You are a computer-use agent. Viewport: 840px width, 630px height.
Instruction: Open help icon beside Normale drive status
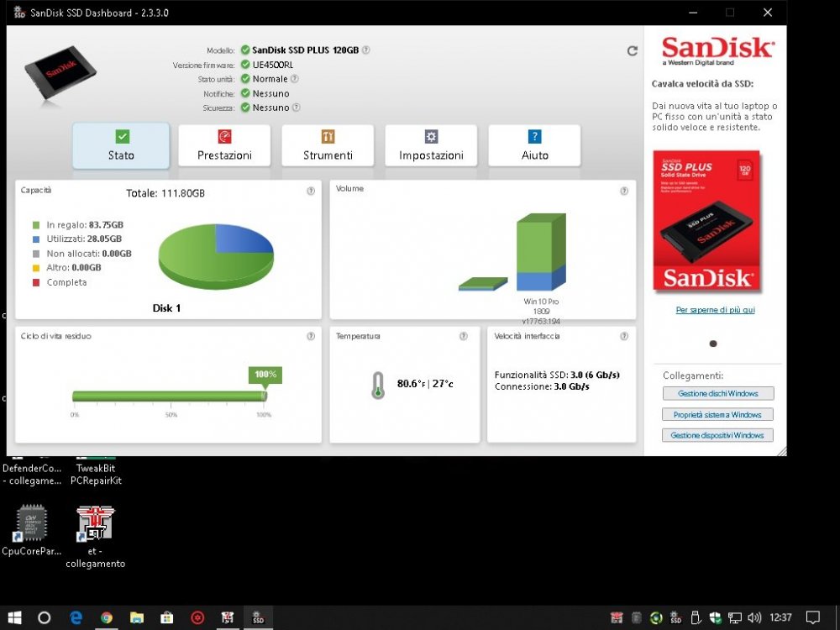pyautogui.click(x=294, y=79)
